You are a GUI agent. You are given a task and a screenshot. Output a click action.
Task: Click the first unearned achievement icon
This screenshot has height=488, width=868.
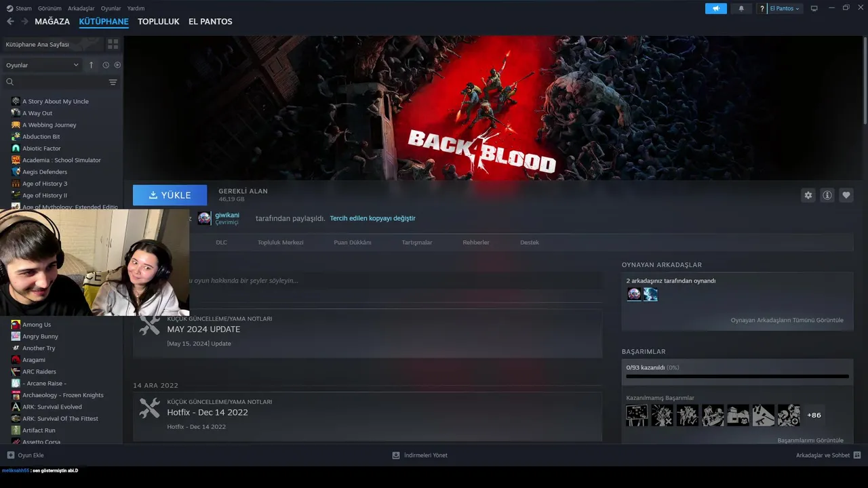point(637,415)
